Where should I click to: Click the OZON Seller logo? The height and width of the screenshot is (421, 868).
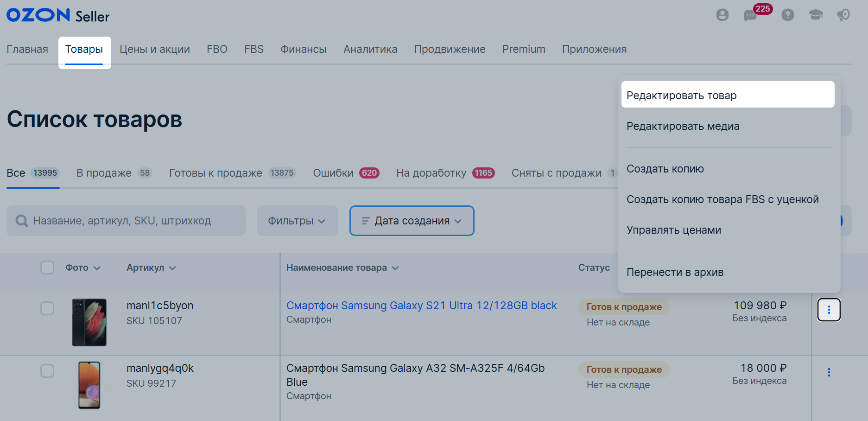[x=58, y=15]
